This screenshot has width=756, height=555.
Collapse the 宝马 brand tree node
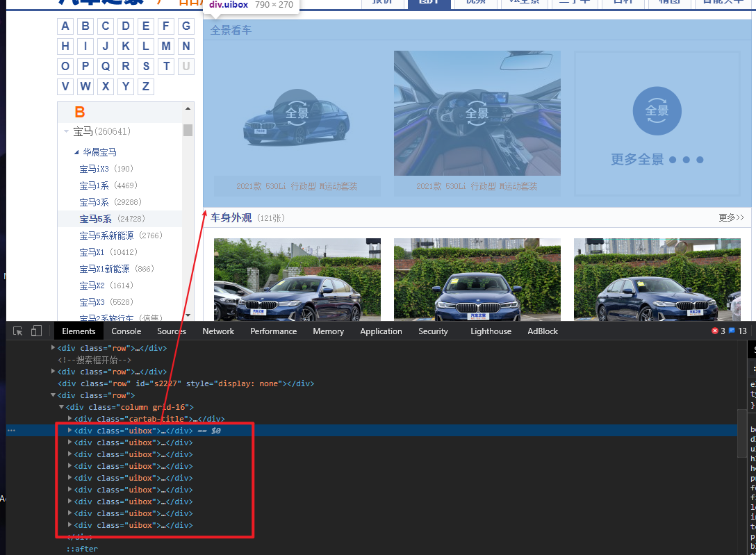pyautogui.click(x=67, y=131)
